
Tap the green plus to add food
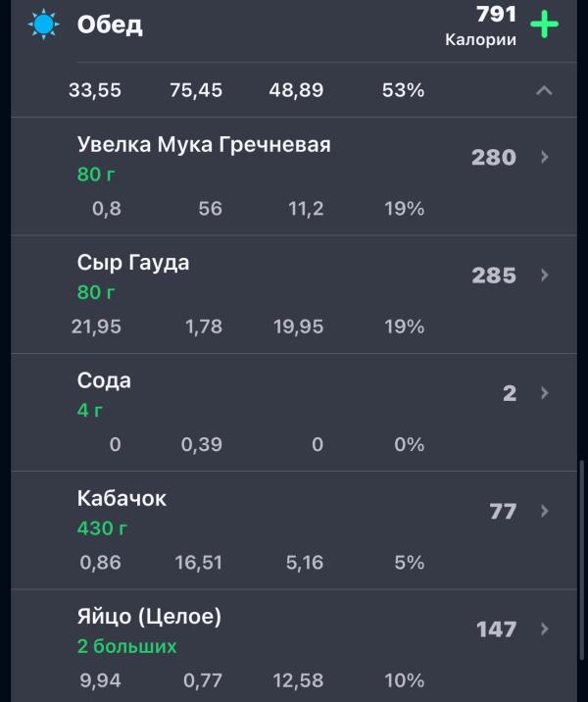pyautogui.click(x=544, y=25)
